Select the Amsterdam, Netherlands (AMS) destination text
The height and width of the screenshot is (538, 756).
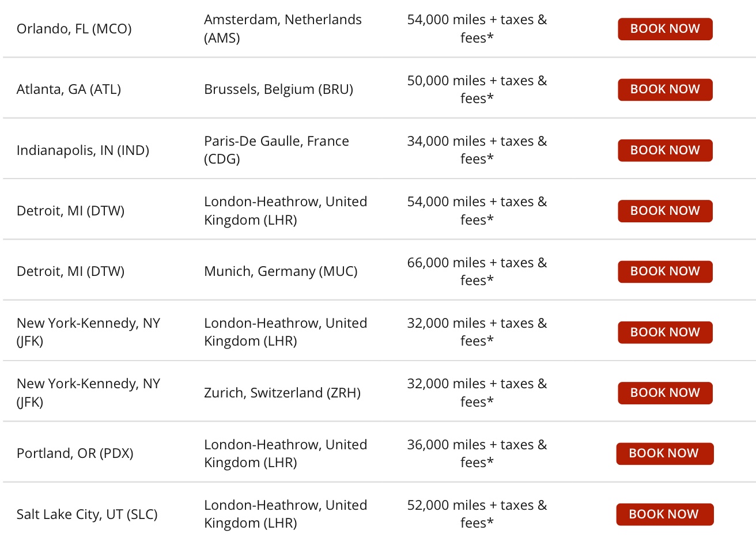point(282,29)
